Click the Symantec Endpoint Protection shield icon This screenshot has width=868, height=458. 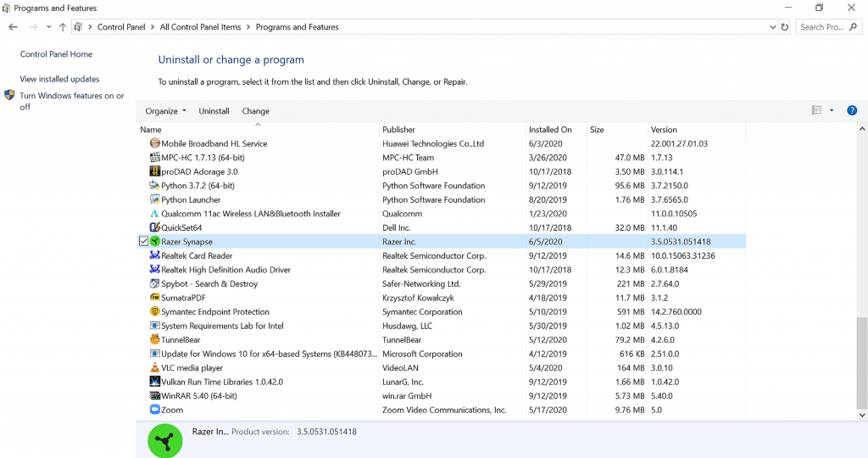pos(155,311)
